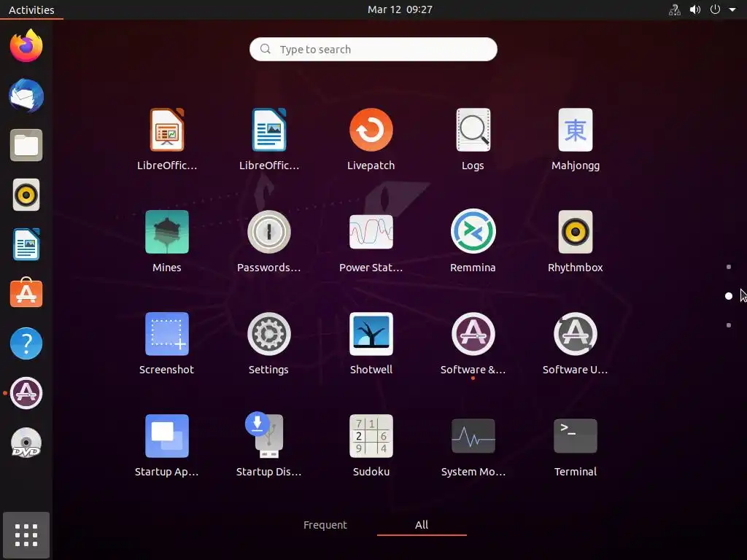This screenshot has height=560, width=747.
Task: Open the Mines game
Action: coord(167,241)
